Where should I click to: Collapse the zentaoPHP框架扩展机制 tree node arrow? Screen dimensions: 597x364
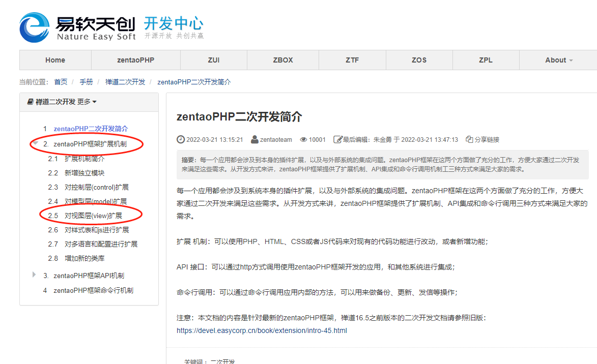pos(36,143)
